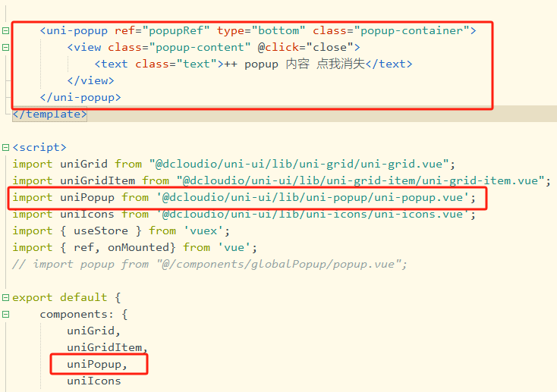The image size is (557, 392).
Task: Collapse the components object fold marker
Action: (x=6, y=315)
